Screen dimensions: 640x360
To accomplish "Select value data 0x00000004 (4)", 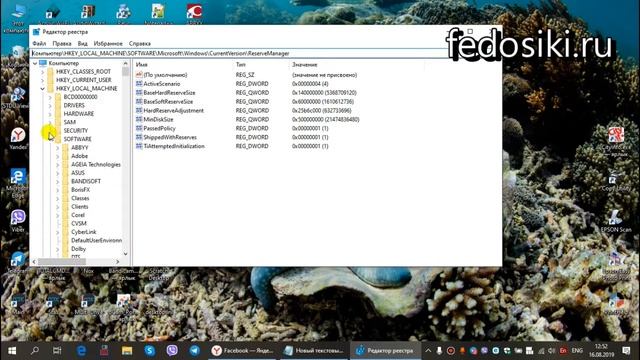I will (310, 84).
